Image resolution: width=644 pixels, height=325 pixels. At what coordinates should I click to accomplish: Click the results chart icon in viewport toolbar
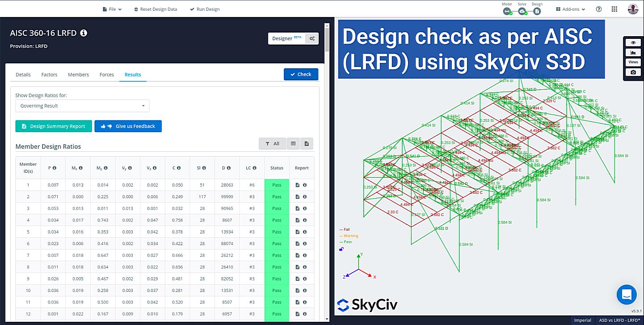click(x=633, y=53)
